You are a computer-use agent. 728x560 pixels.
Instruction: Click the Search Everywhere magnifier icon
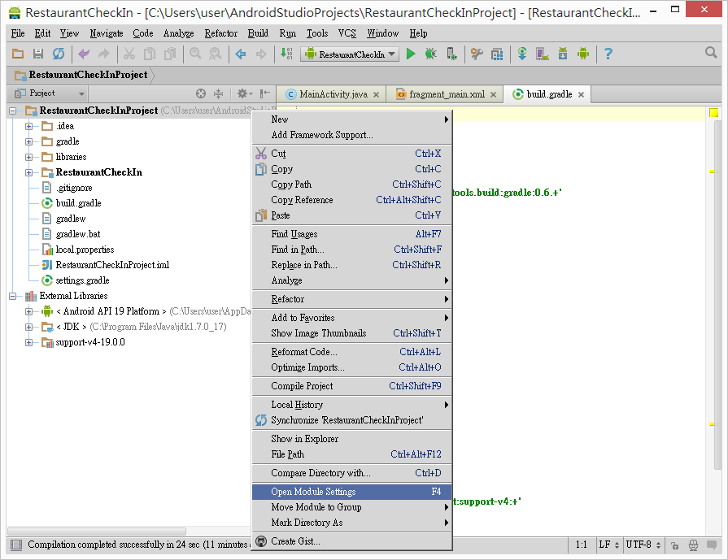[711, 54]
